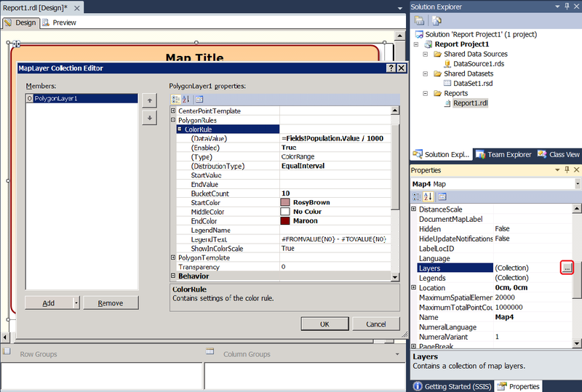Expand the CenterPointTemplate property
582x392 pixels.
click(173, 111)
